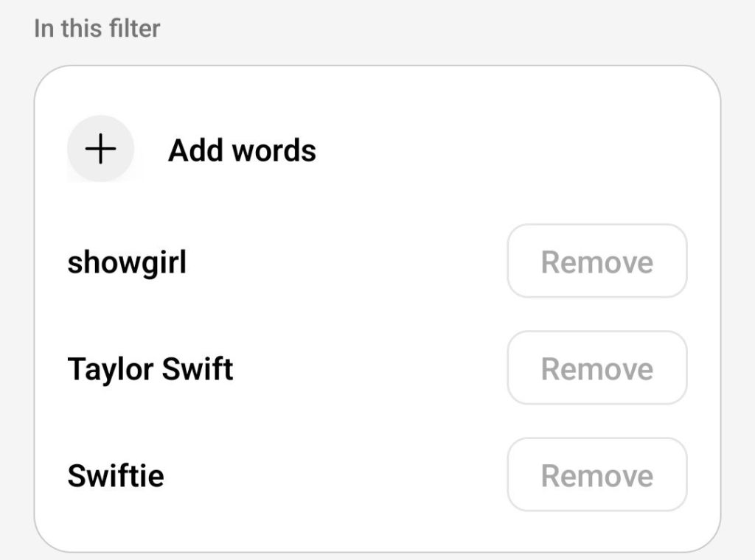Click the Remove button beside Swiftie

(596, 475)
